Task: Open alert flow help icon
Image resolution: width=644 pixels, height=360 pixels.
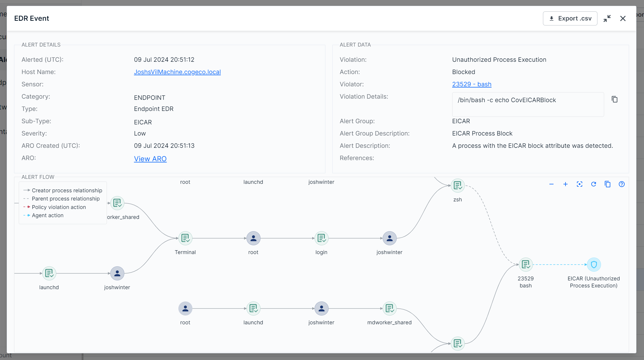Action: tap(622, 184)
